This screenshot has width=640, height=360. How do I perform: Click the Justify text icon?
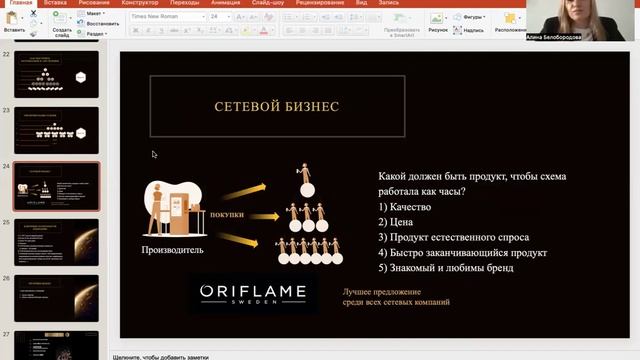328,31
